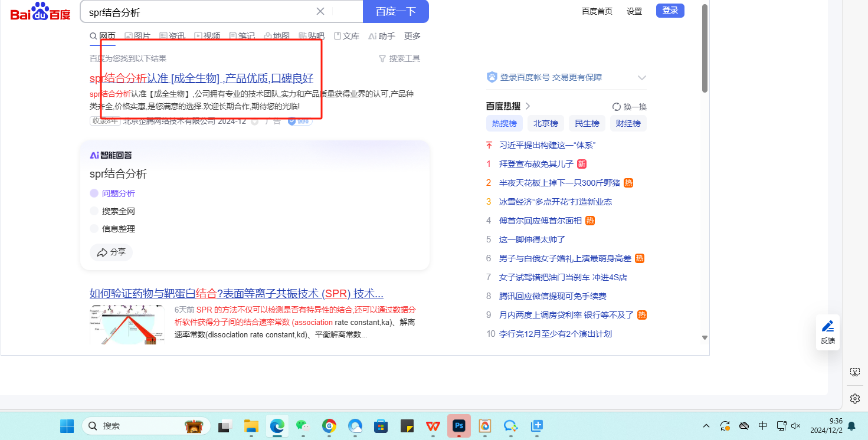Image resolution: width=868 pixels, height=440 pixels.
Task: Select the 北京榜 hot list tab
Action: 545,123
